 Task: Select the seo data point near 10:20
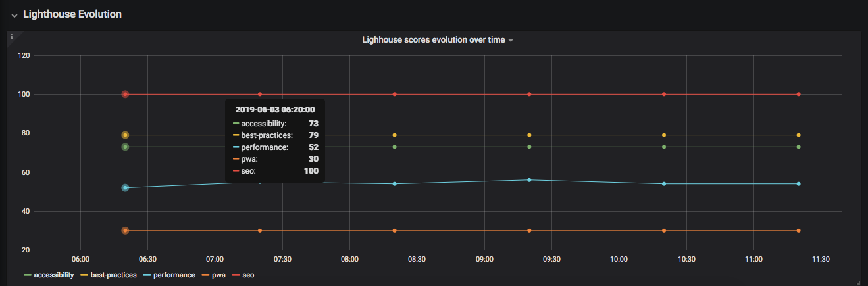click(x=664, y=94)
